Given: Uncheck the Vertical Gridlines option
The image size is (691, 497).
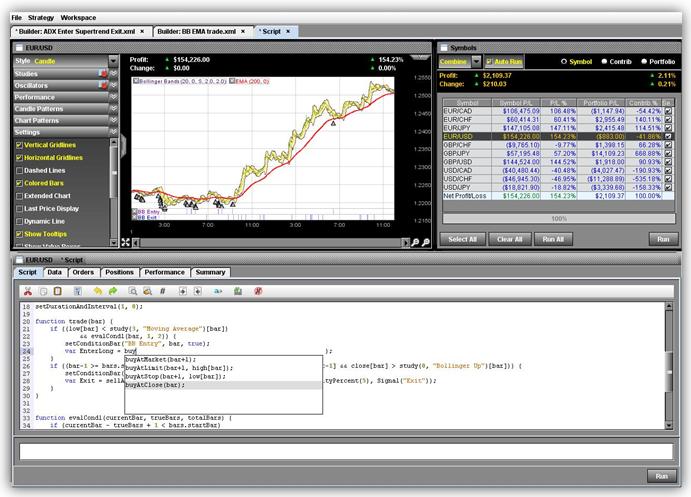Looking at the screenshot, I should [19, 145].
